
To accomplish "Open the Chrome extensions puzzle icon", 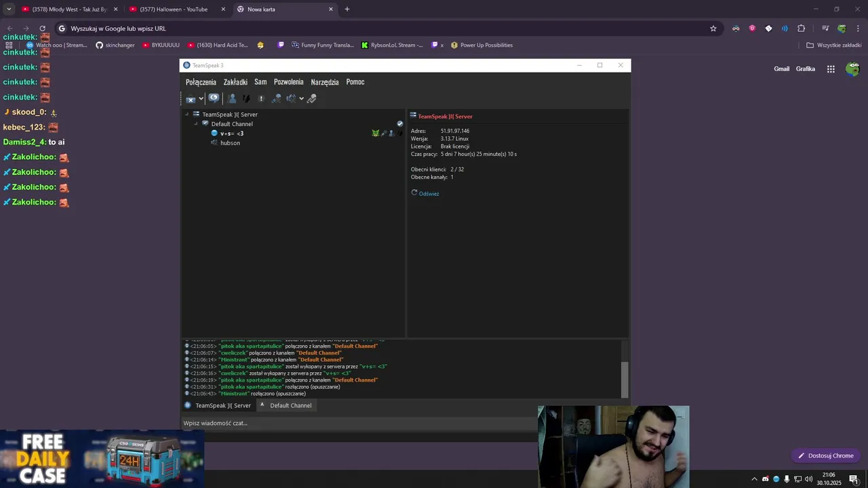I will click(x=801, y=28).
